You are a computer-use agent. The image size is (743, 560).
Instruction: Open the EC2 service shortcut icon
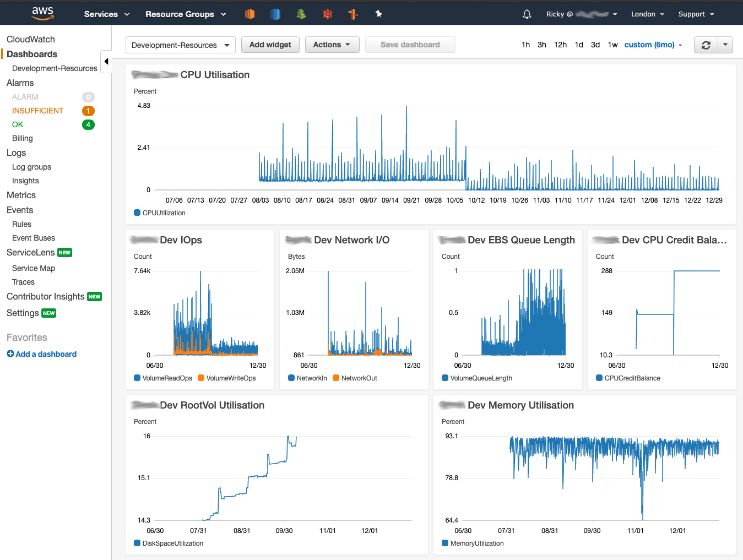click(x=250, y=14)
